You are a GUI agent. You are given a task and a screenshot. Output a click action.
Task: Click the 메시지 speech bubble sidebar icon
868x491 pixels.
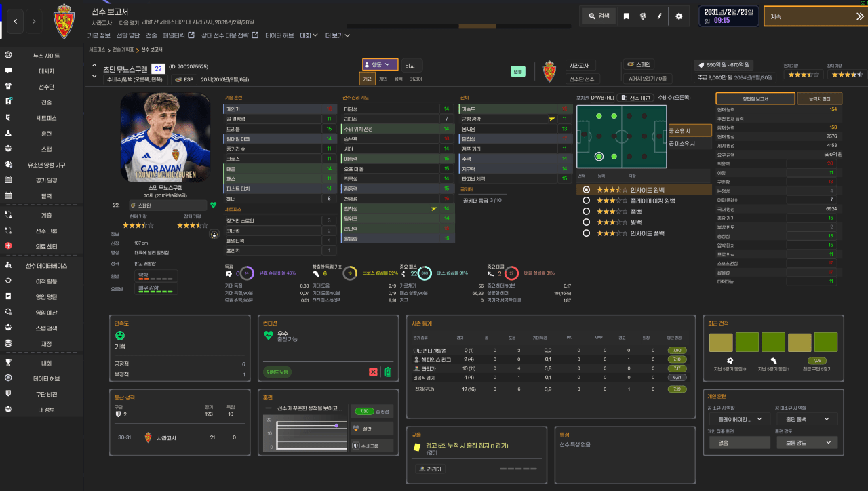[8, 71]
